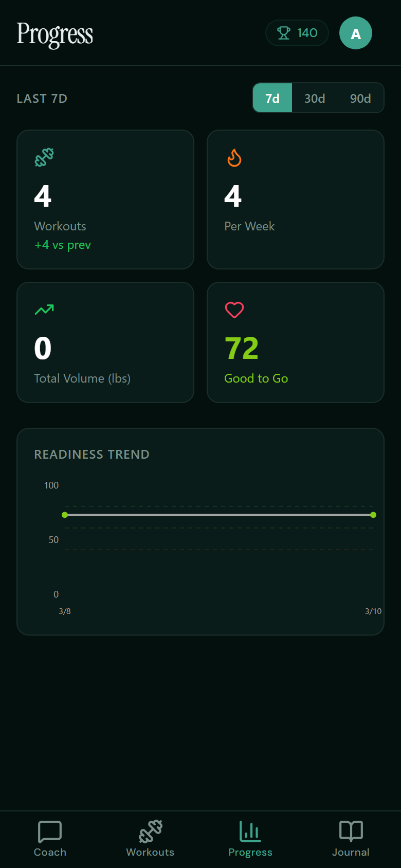Click the dumbbell icon on Workouts card

pyautogui.click(x=44, y=157)
